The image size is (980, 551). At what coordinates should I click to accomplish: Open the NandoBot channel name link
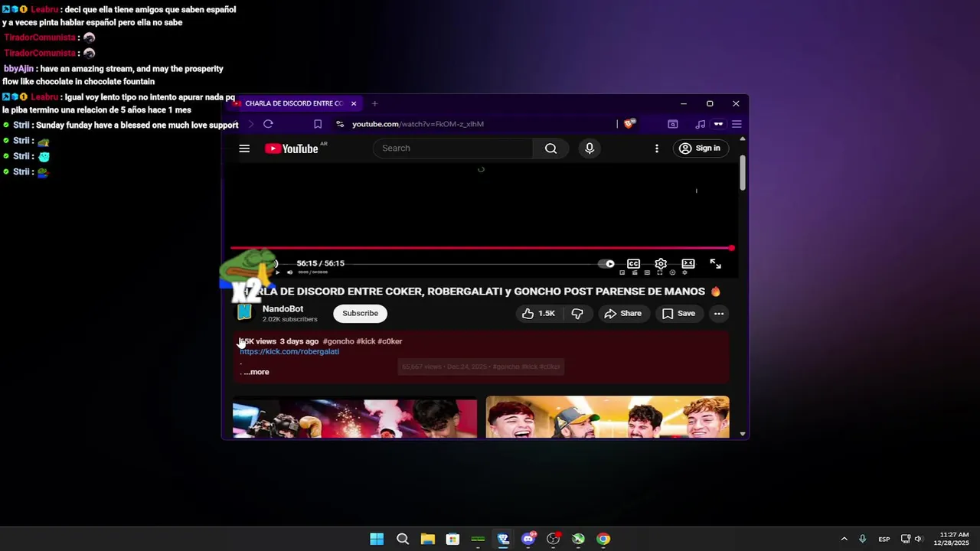(283, 309)
